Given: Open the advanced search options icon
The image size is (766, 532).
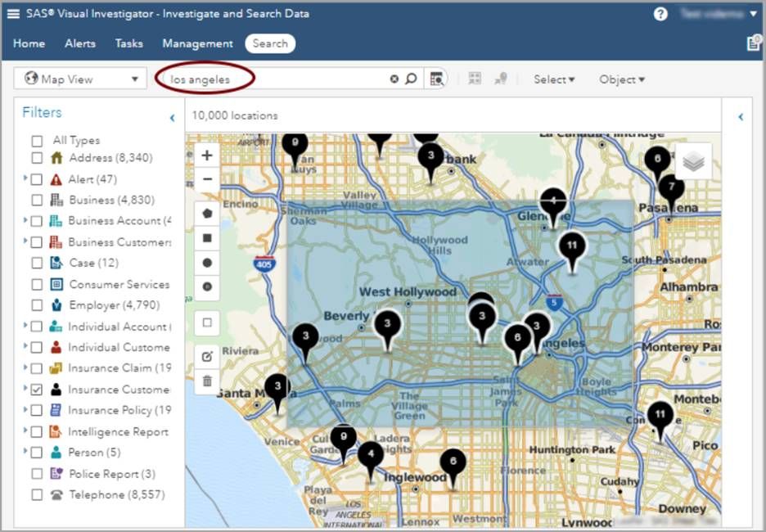Looking at the screenshot, I should [436, 78].
